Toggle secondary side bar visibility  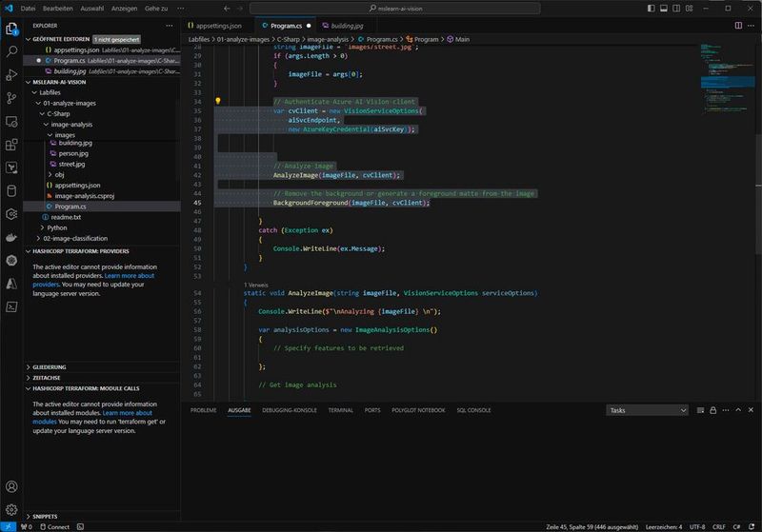coord(676,9)
